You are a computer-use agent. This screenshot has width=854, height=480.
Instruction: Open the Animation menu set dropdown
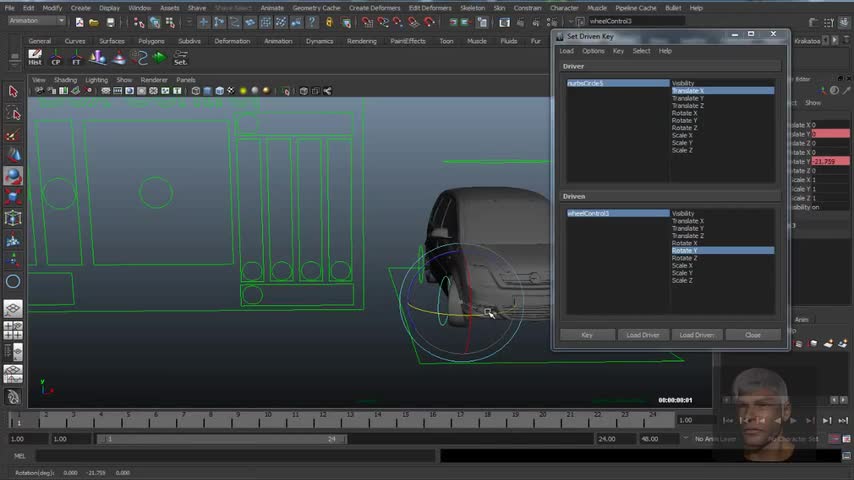coord(36,21)
